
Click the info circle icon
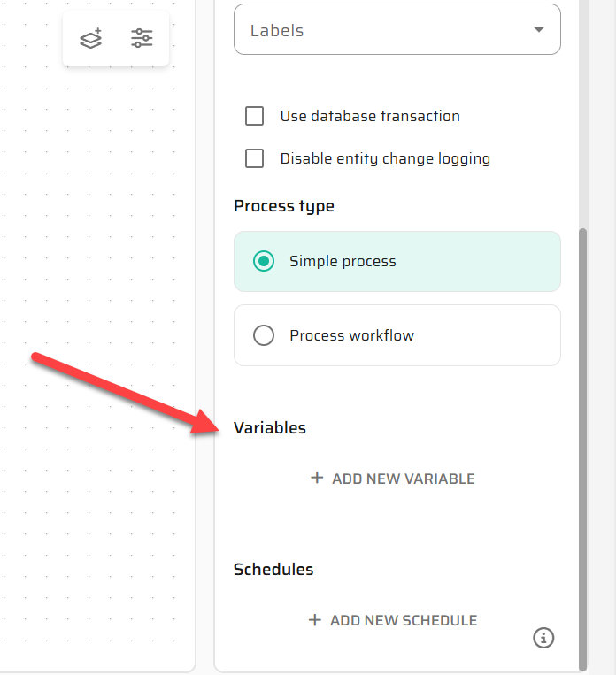(x=543, y=637)
